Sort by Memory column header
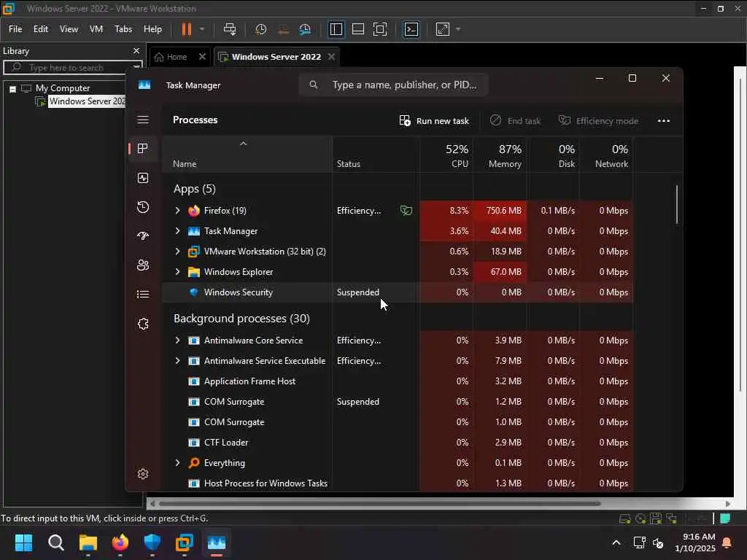Image resolution: width=747 pixels, height=560 pixels. pyautogui.click(x=500, y=155)
